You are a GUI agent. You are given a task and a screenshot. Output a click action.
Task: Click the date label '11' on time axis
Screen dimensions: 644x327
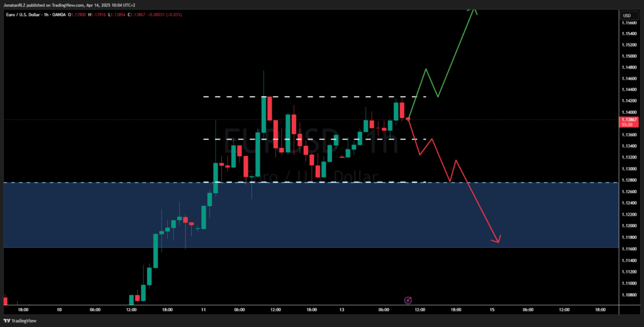tap(203, 310)
